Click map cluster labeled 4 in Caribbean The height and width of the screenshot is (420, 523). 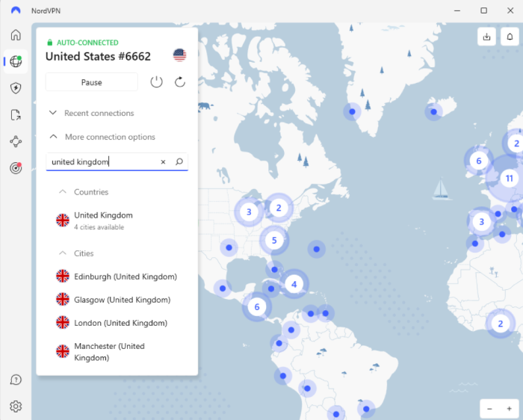click(x=294, y=284)
